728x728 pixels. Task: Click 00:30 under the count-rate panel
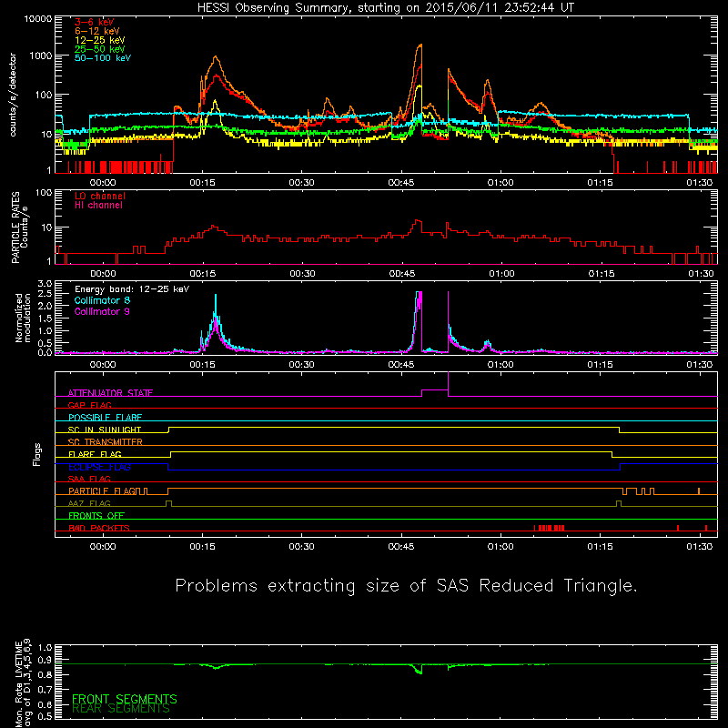[x=301, y=183]
